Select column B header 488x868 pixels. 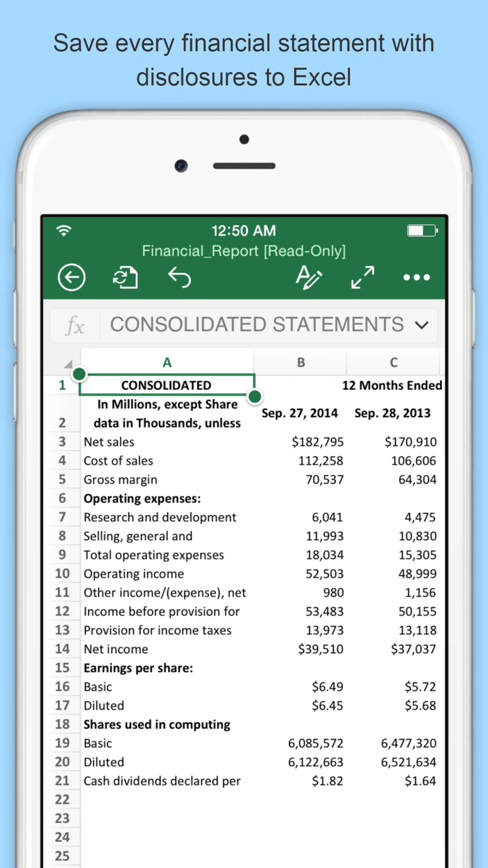point(300,362)
